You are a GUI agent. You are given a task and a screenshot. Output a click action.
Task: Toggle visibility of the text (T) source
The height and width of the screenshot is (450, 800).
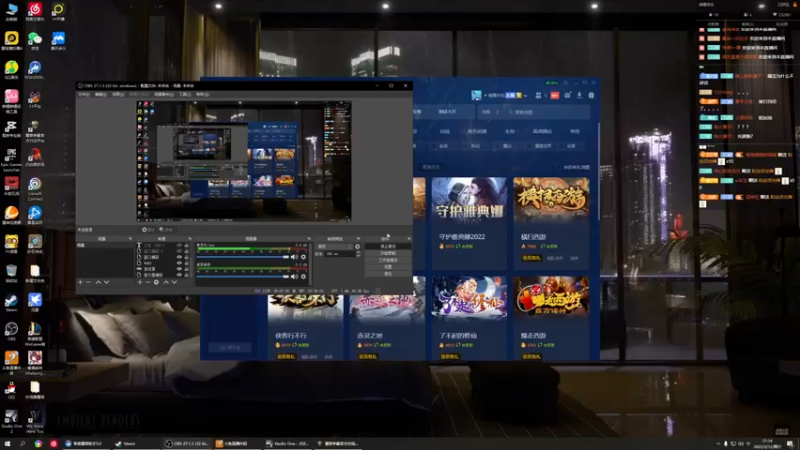[x=179, y=245]
